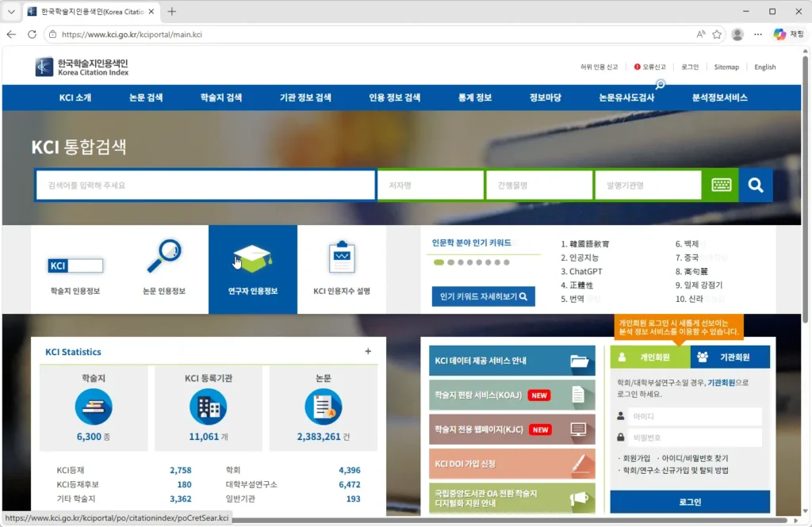The height and width of the screenshot is (527, 812).
Task: Click the Korea Citation Index logo
Action: pos(82,67)
